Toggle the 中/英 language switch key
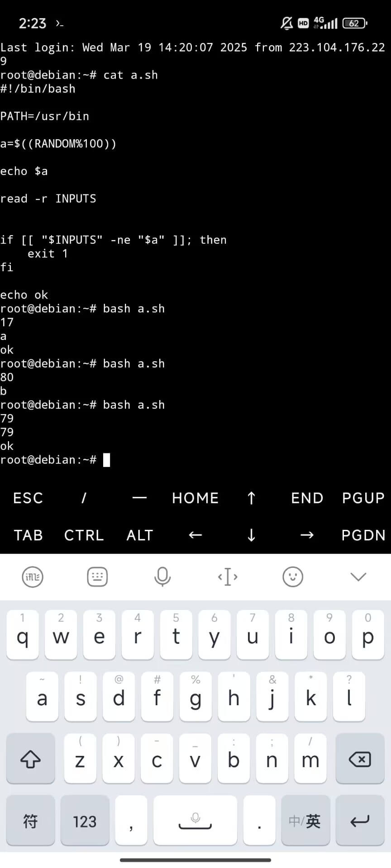 [305, 821]
